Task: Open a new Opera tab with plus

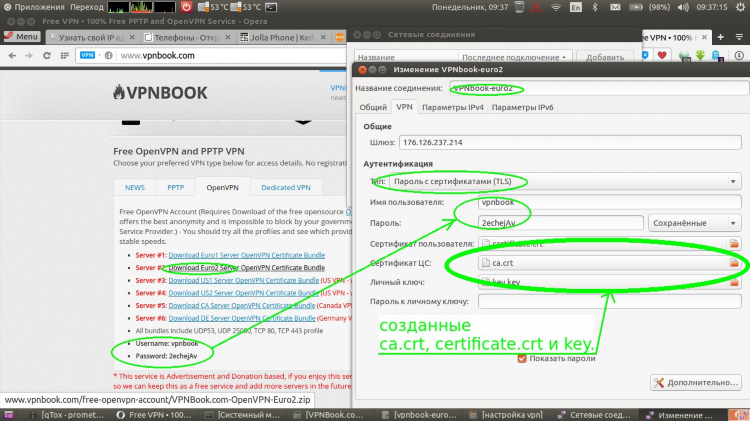Action: click(720, 37)
